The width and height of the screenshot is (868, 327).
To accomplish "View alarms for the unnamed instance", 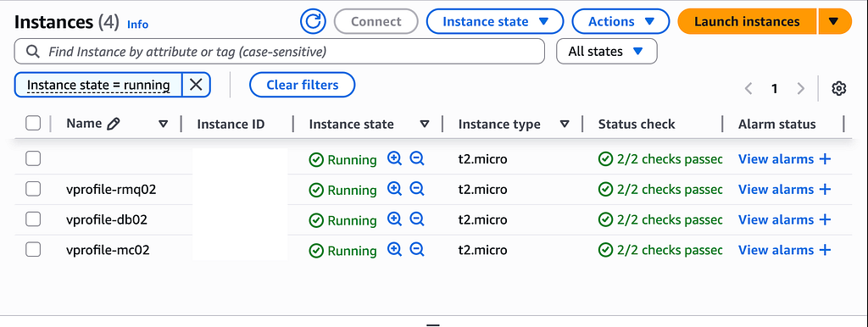I will 776,159.
